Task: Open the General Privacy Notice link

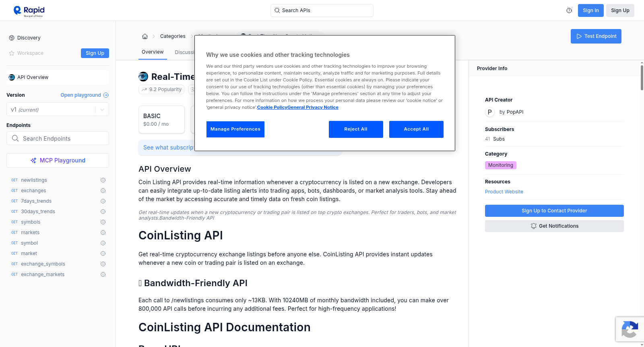Action: tap(313, 107)
